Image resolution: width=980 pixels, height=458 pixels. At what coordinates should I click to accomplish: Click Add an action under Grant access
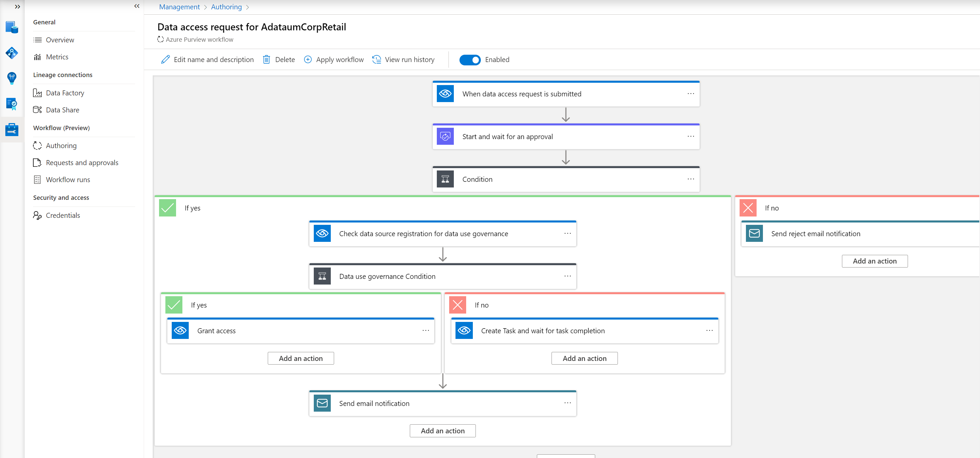click(x=300, y=358)
